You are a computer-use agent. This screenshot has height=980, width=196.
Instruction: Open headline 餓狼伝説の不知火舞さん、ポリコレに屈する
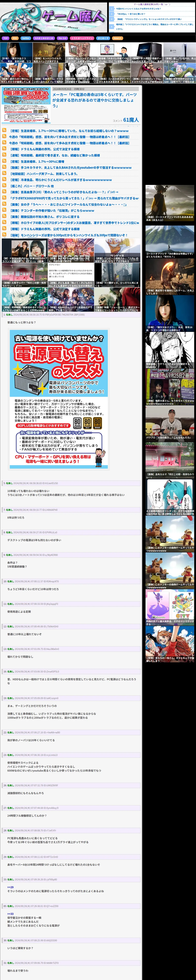pyautogui.click(x=45, y=217)
